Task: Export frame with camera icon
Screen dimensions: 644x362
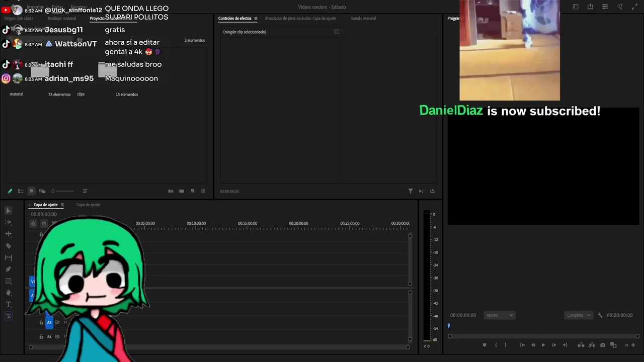Action: click(x=603, y=345)
